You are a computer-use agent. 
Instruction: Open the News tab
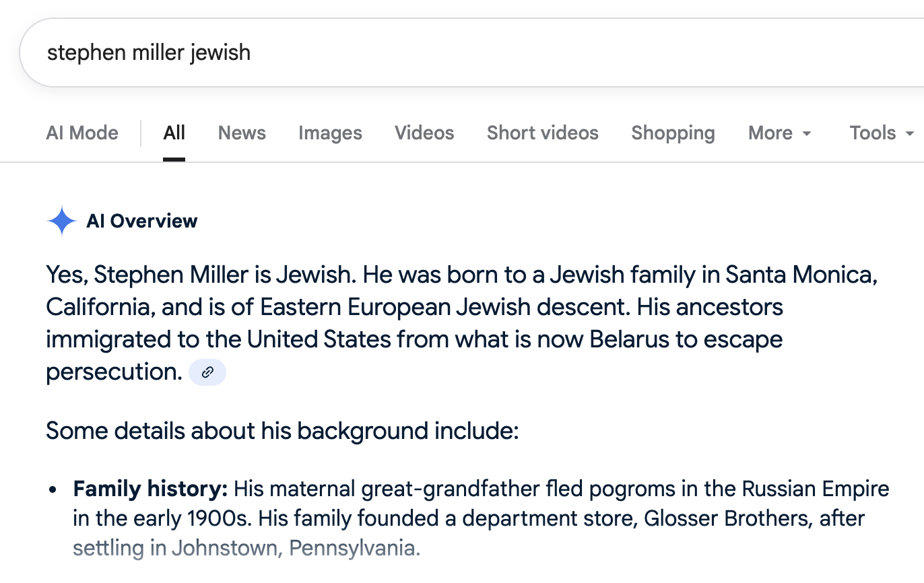242,133
